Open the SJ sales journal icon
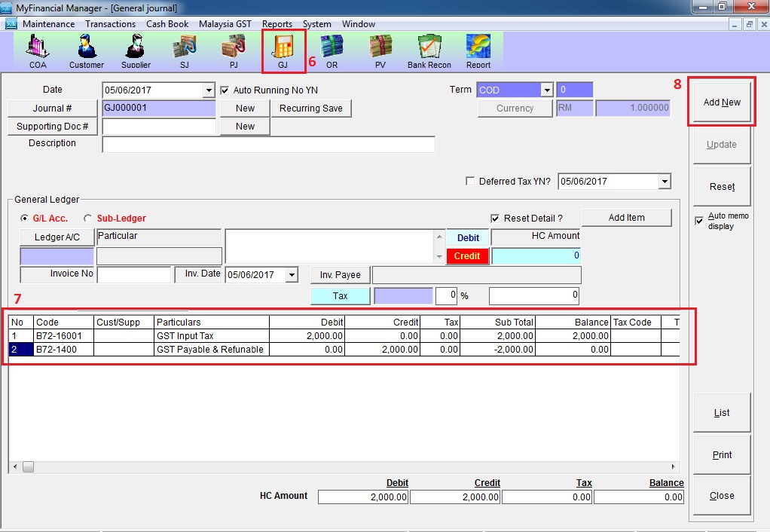 click(185, 50)
